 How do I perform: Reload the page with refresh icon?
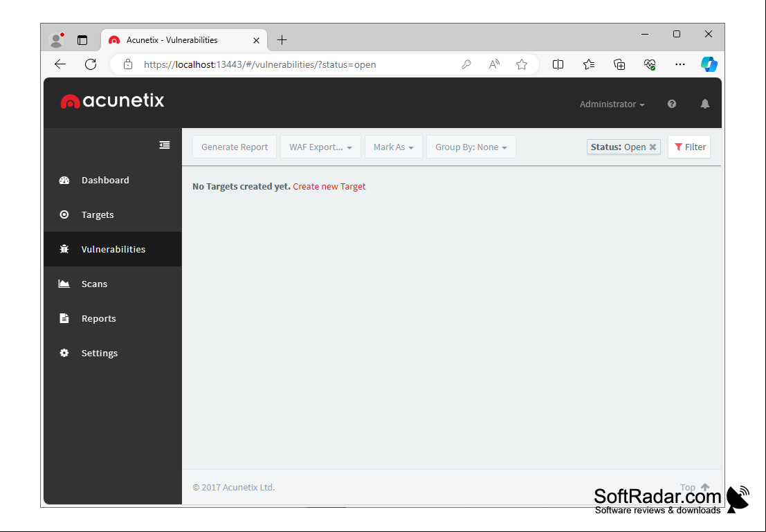pyautogui.click(x=91, y=64)
